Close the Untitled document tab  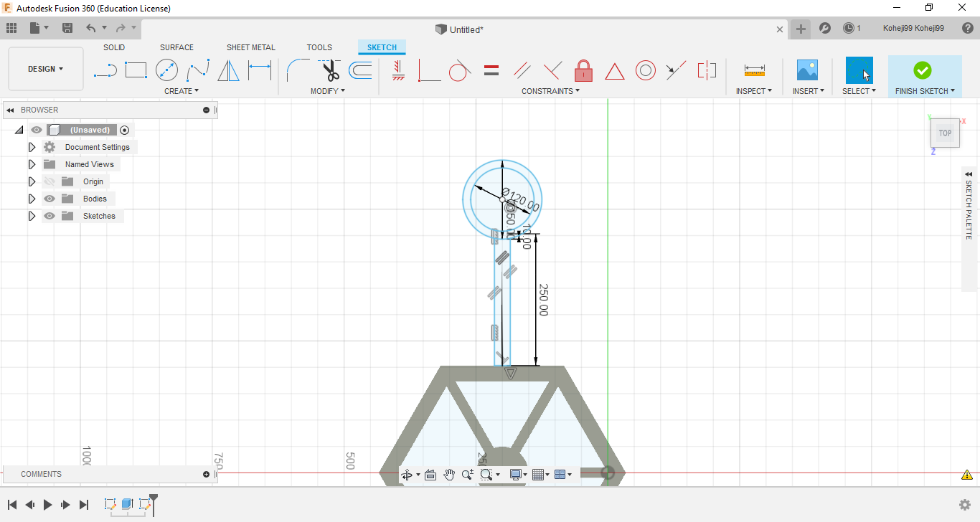[780, 29]
